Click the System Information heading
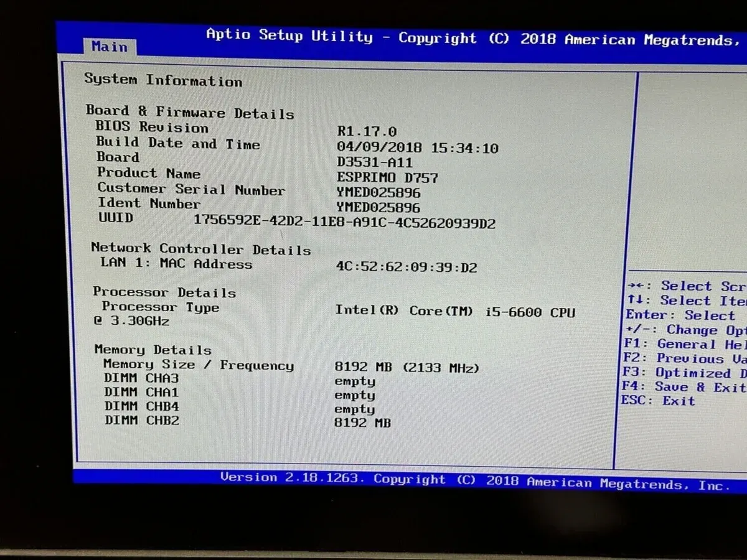747x560 pixels. [x=163, y=80]
